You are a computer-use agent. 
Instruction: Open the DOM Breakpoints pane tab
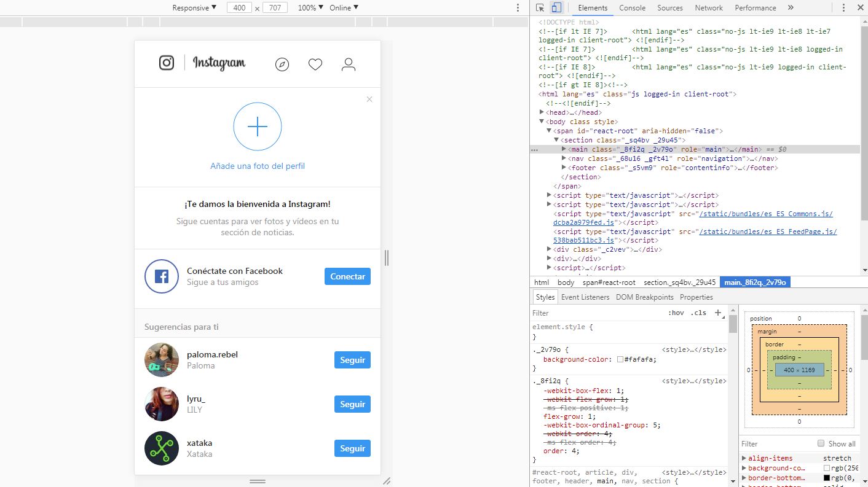click(644, 297)
